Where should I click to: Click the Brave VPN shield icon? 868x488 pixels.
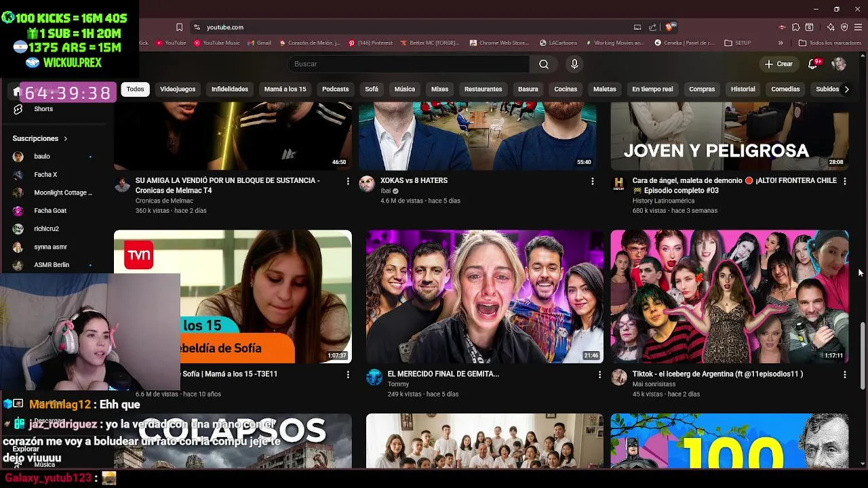point(844,27)
